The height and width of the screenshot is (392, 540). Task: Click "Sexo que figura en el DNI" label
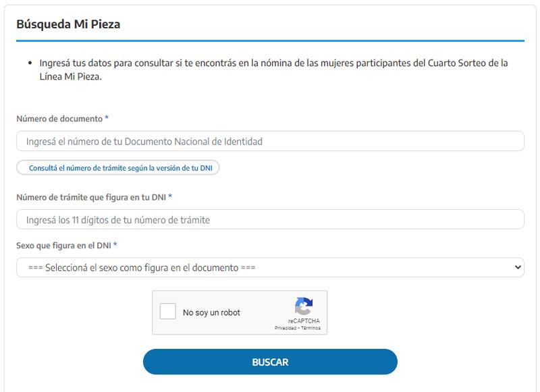tap(63, 246)
